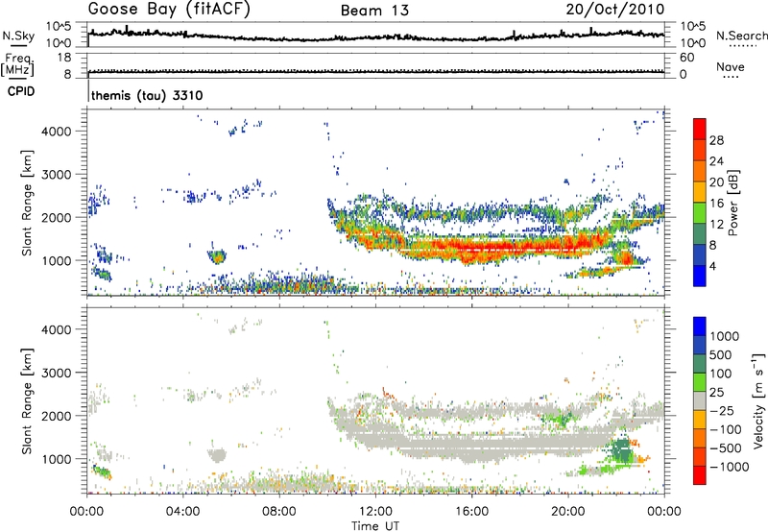This screenshot has height=532, width=768.
Task: Click the 'Nave' legend label
Action: (x=731, y=67)
